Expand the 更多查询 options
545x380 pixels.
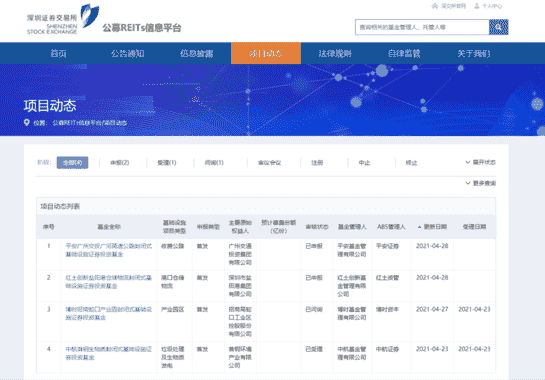coord(481,183)
